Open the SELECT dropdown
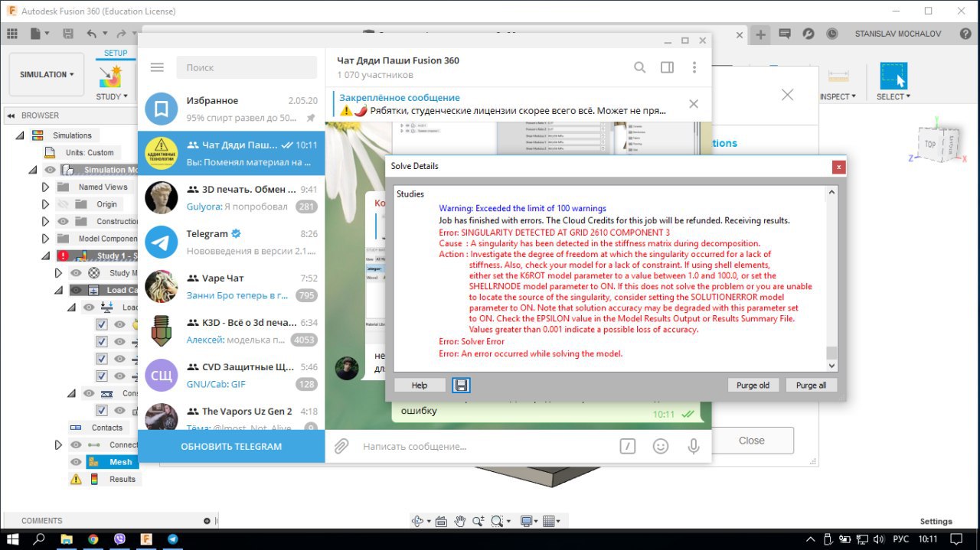Image resolution: width=980 pixels, height=550 pixels. coord(893,97)
